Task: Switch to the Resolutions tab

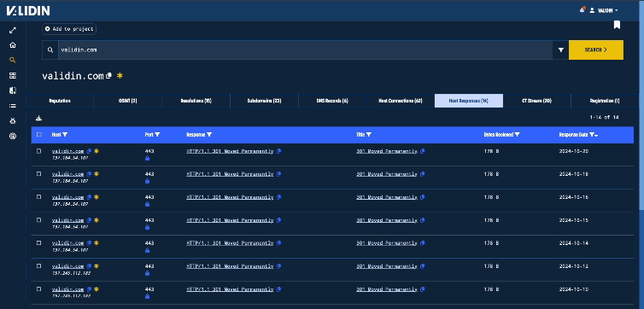Action: coord(196,101)
